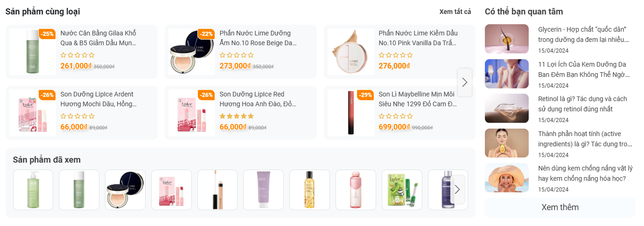Open the Gilaa toner product image

[33, 52]
